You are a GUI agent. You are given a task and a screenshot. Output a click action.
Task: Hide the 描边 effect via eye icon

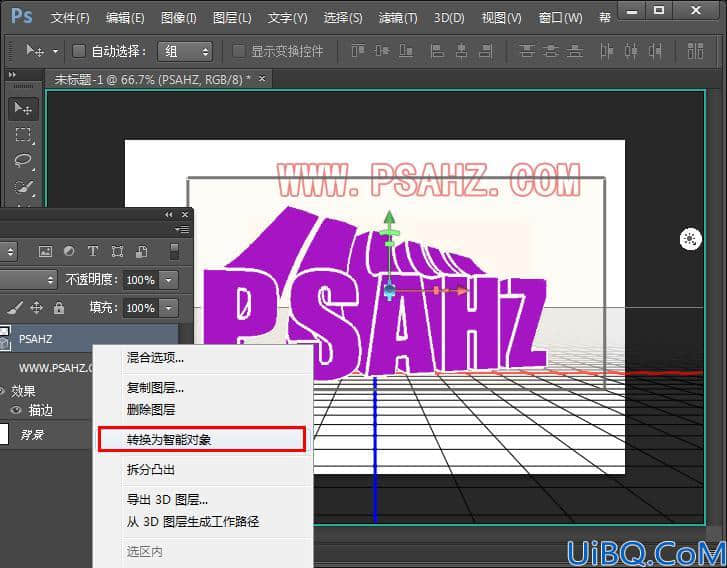click(x=16, y=410)
